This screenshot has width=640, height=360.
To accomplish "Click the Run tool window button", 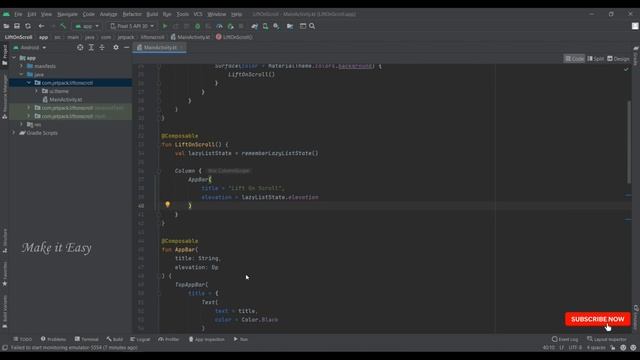I will pyautogui.click(x=241, y=339).
